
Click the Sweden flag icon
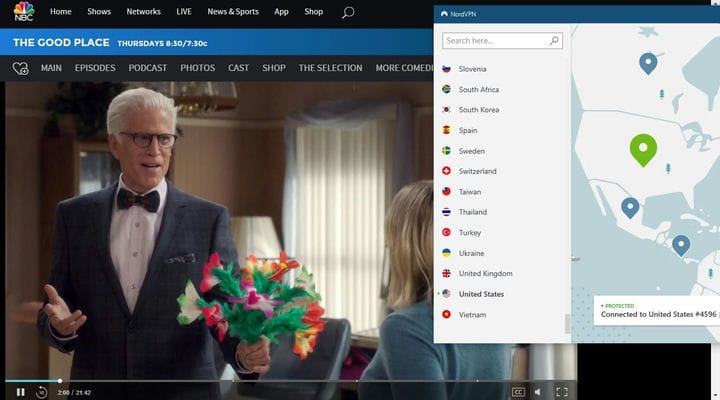pyautogui.click(x=446, y=151)
